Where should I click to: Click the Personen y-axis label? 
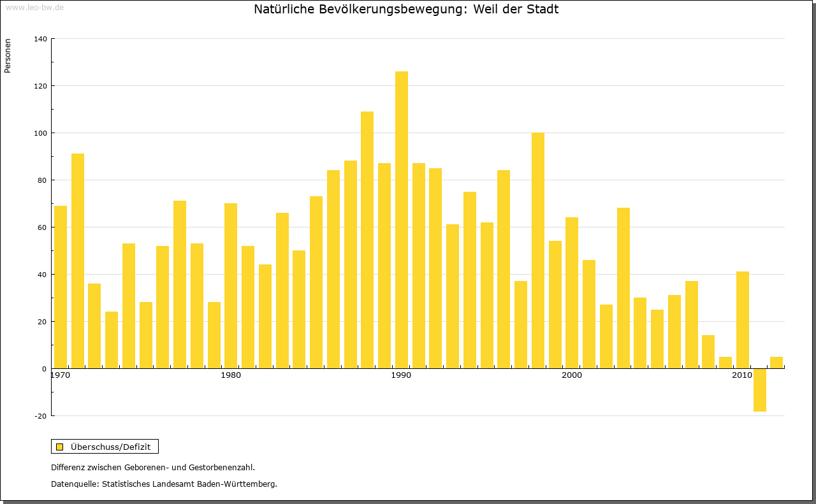point(8,56)
